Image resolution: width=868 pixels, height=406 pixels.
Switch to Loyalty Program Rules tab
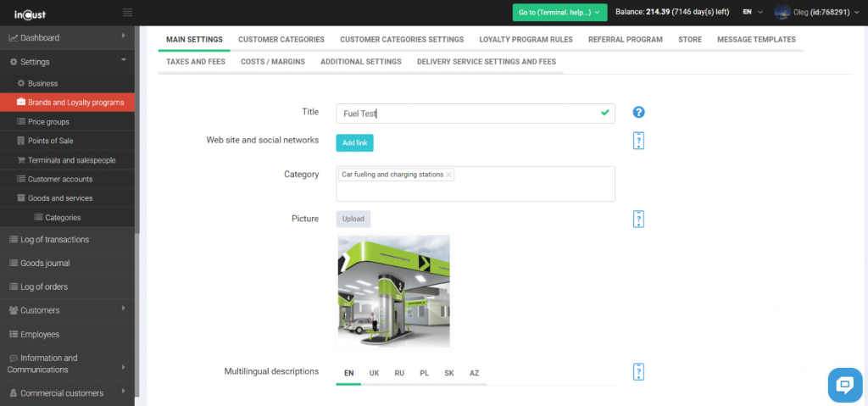pyautogui.click(x=526, y=39)
